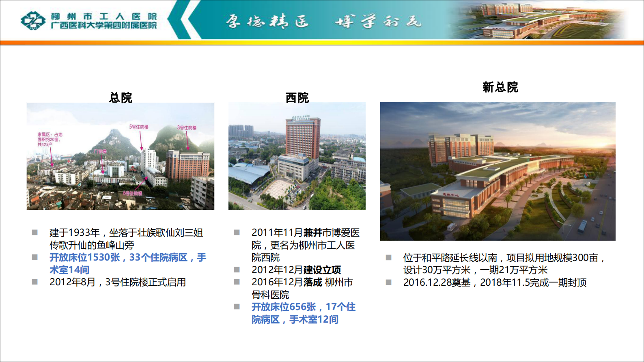Select the 西院 heading
The width and height of the screenshot is (644, 362).
[x=297, y=97]
